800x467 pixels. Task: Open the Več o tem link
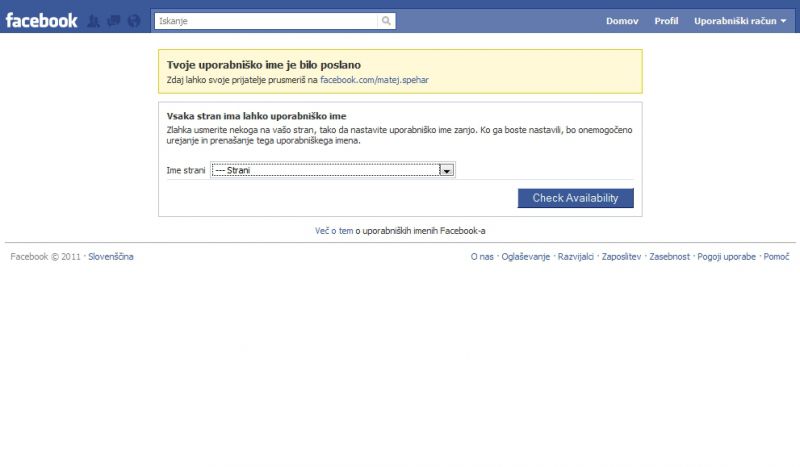tap(334, 231)
